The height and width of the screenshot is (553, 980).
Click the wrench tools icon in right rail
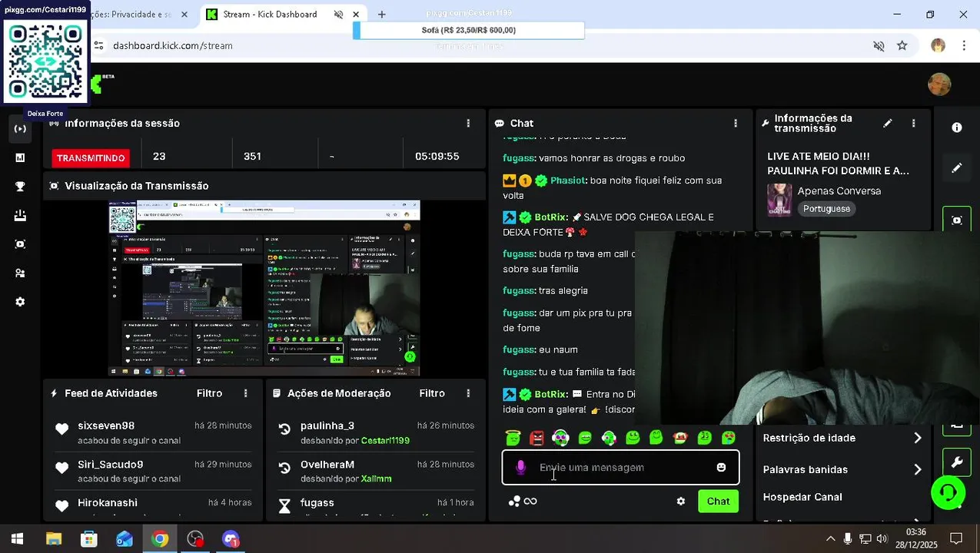pyautogui.click(x=957, y=462)
